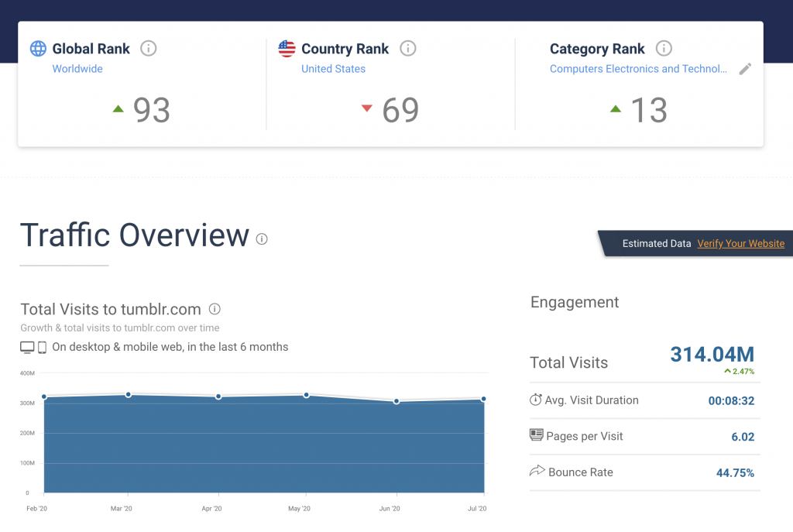793x532 pixels.
Task: Select the Apr '20 chart data point
Action: click(218, 396)
